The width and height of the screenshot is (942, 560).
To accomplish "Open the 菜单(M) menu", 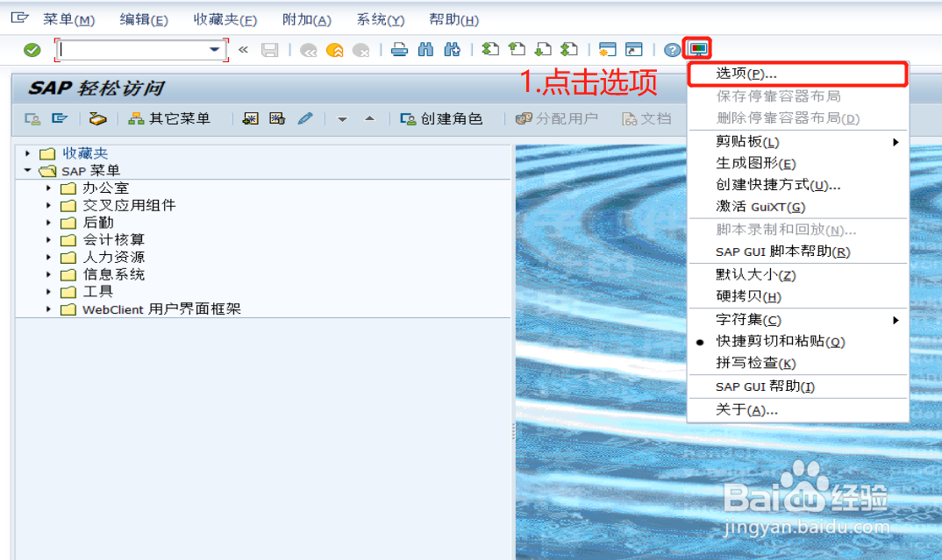I will pos(69,20).
